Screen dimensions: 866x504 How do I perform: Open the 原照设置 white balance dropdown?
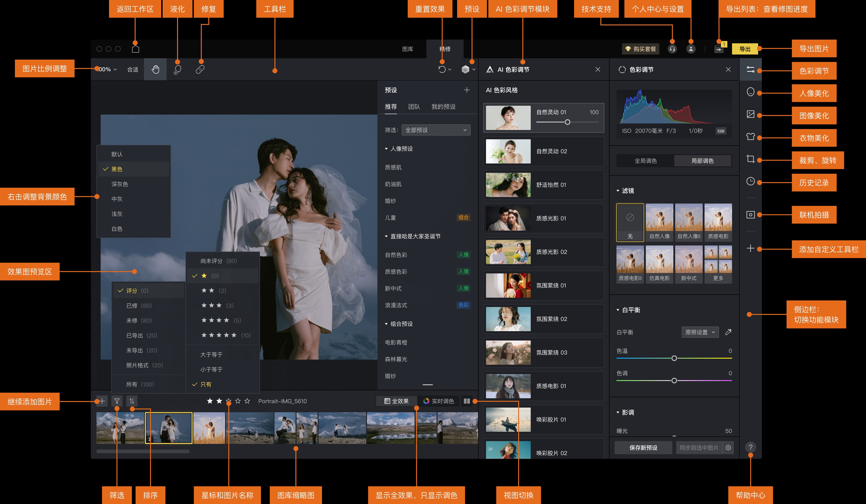(x=700, y=332)
